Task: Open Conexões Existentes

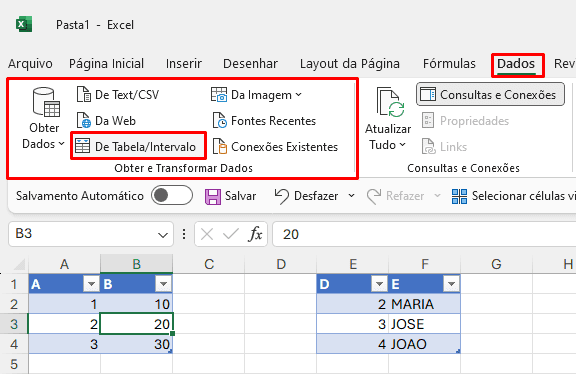Action: [275, 147]
